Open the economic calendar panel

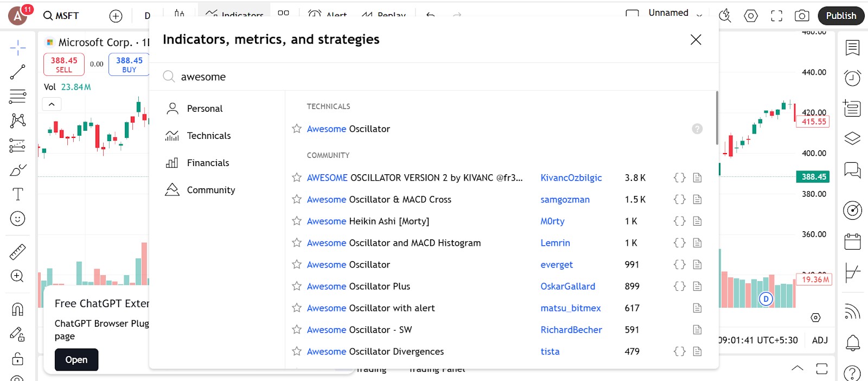pyautogui.click(x=852, y=241)
